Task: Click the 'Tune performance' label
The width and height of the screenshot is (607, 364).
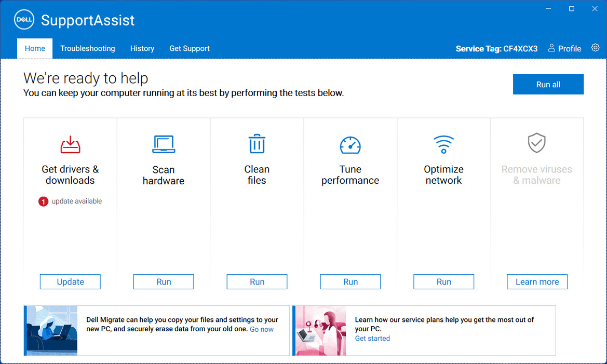Action: pos(350,174)
